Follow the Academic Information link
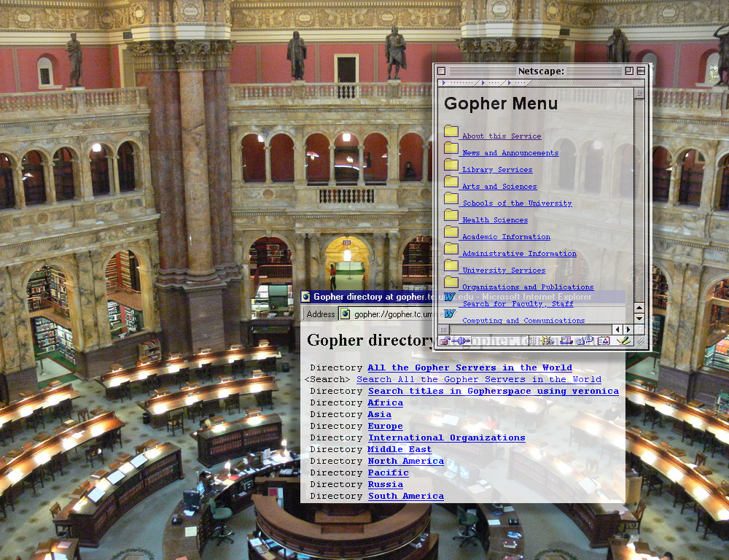Screen dimensions: 729x560 506,237
